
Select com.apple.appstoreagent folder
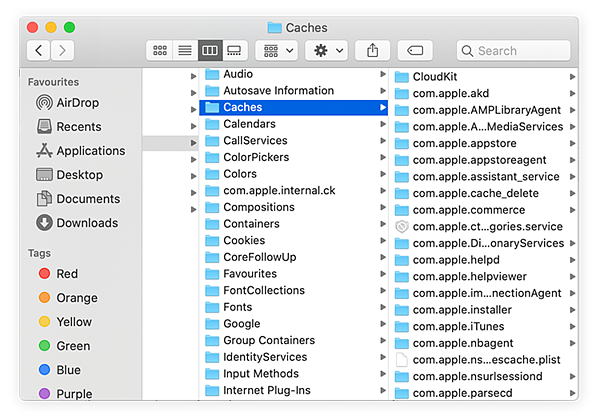(485, 160)
